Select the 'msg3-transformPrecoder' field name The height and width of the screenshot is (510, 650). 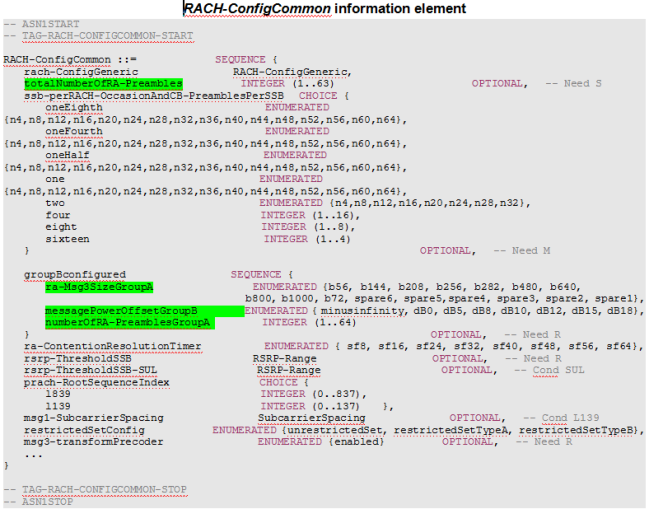(x=93, y=442)
